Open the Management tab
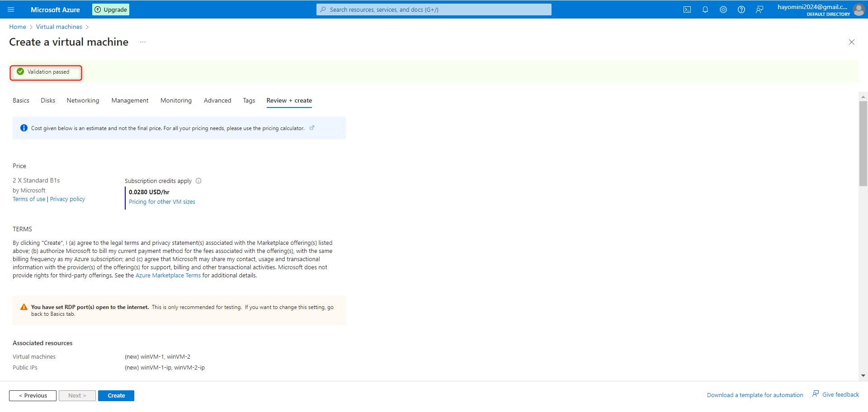Viewport: 868px width, 412px height. (x=130, y=100)
